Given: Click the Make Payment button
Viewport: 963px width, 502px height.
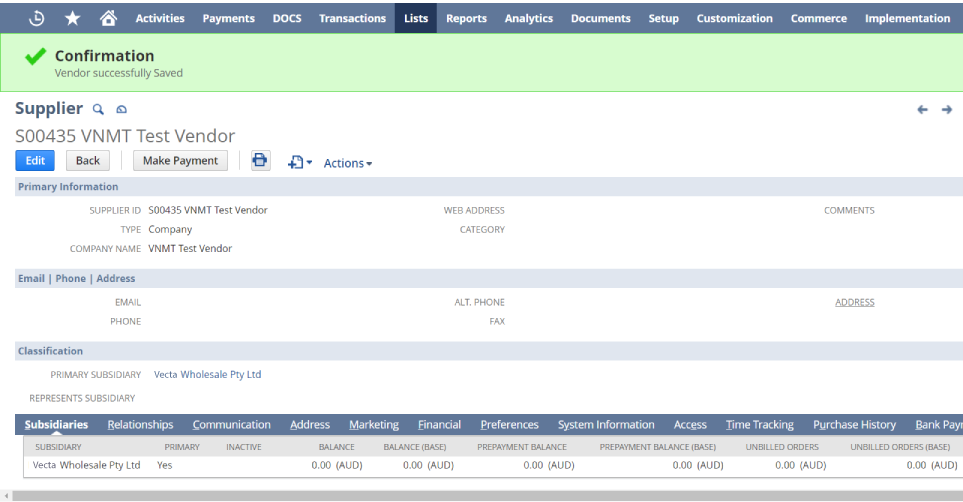Looking at the screenshot, I should tap(181, 160).
